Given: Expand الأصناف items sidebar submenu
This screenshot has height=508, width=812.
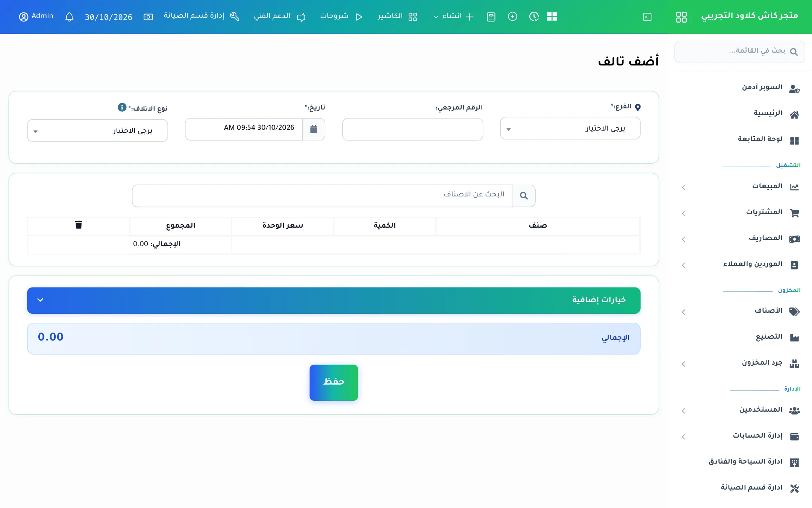Looking at the screenshot, I should (741, 311).
